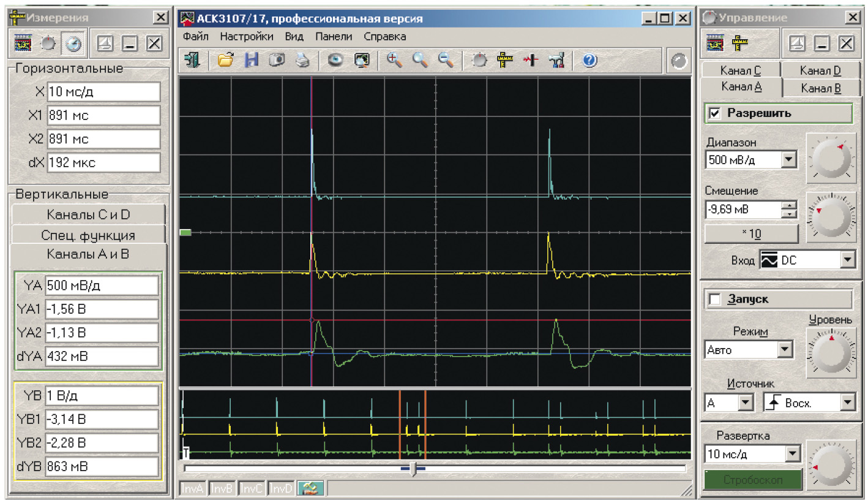Screen dimensions: 868x503
Task: Click the Каналы C и D button
Action: click(x=88, y=215)
